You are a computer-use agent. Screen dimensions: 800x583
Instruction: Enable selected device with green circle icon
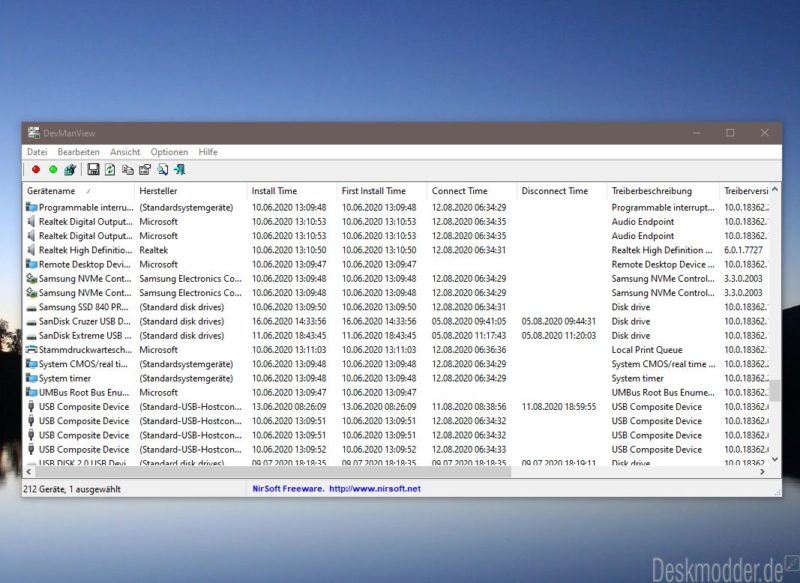53,167
